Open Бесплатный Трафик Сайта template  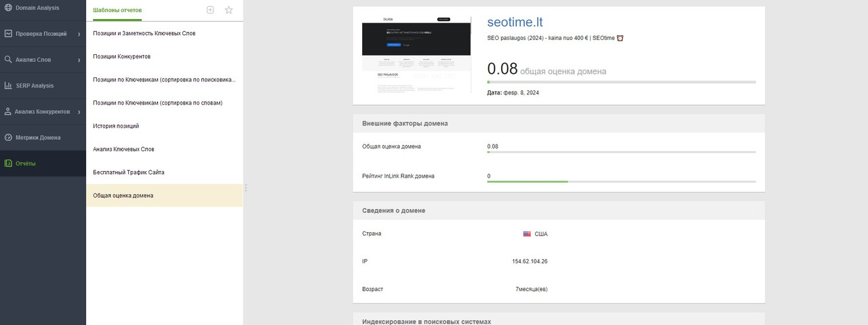pos(164,172)
